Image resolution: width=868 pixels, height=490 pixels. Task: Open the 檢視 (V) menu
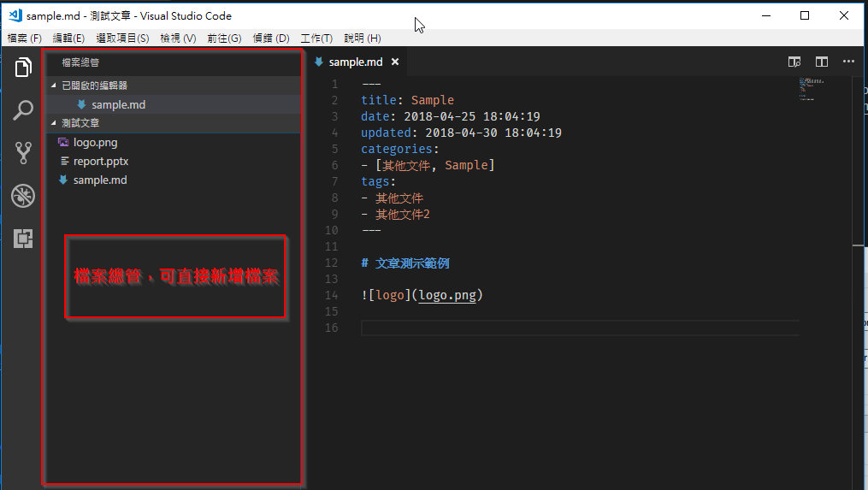(x=178, y=38)
